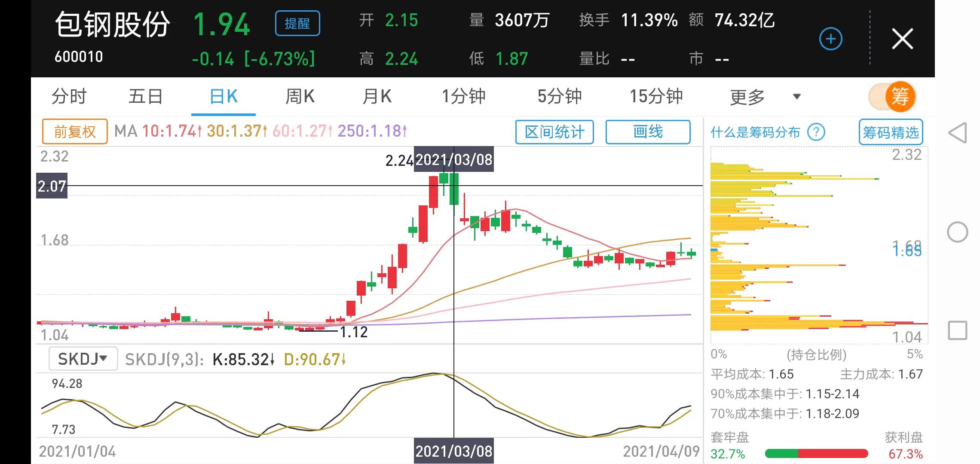Screen dimensions: 980x464
Task: Click the triangle arrow beside 更多
Action: (x=796, y=97)
